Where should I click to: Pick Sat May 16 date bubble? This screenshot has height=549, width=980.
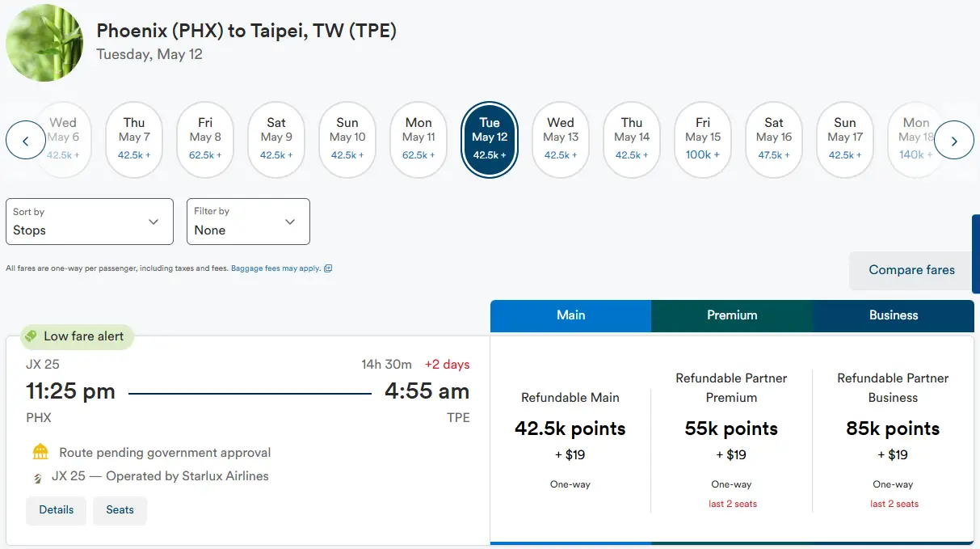pyautogui.click(x=774, y=139)
